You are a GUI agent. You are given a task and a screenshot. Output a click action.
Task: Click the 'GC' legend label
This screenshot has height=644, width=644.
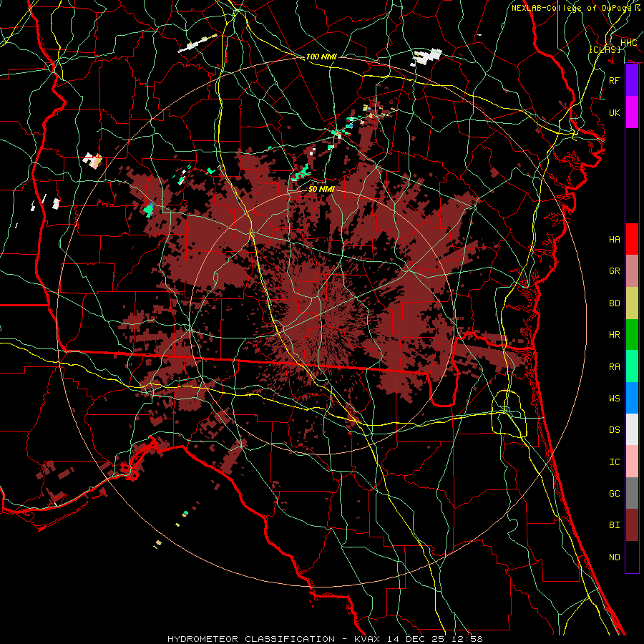coord(614,494)
